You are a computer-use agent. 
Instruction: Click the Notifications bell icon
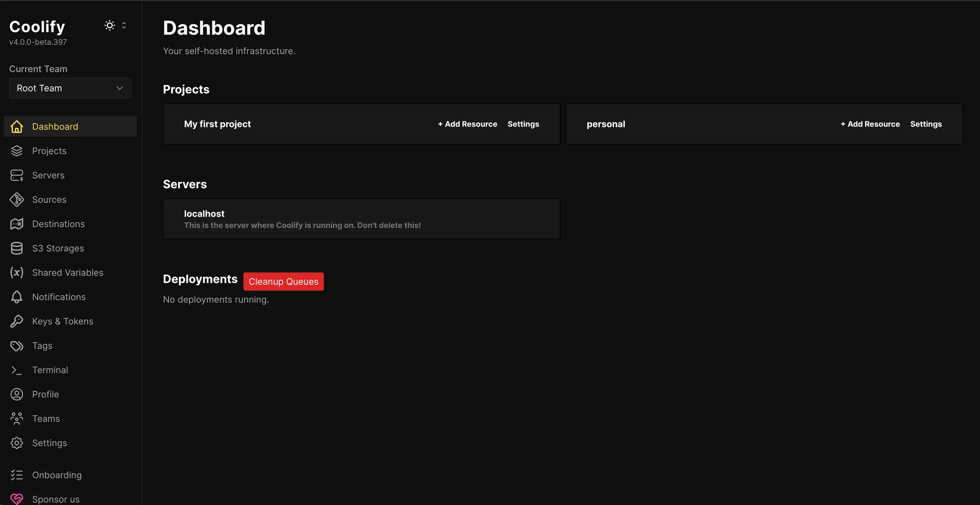click(x=17, y=297)
